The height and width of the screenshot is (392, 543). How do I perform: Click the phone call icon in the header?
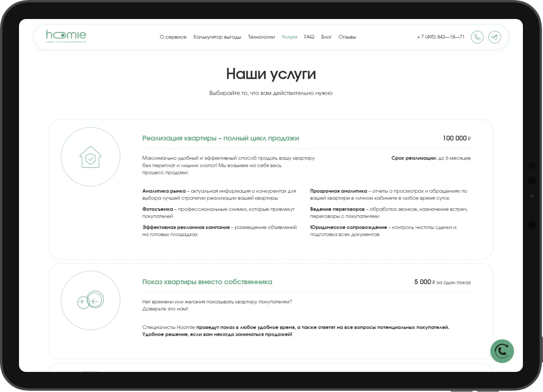[477, 37]
